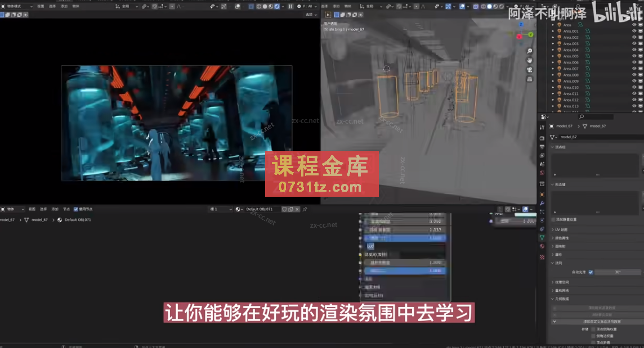Open 物体 menu in left viewport header

pos(76,7)
